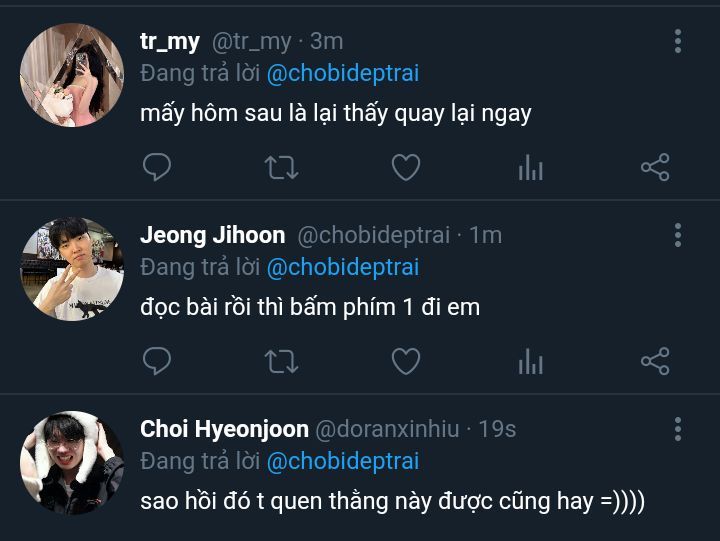Click the Choi Hyeonjoon display name
Screen dimensions: 720x541
click(224, 429)
